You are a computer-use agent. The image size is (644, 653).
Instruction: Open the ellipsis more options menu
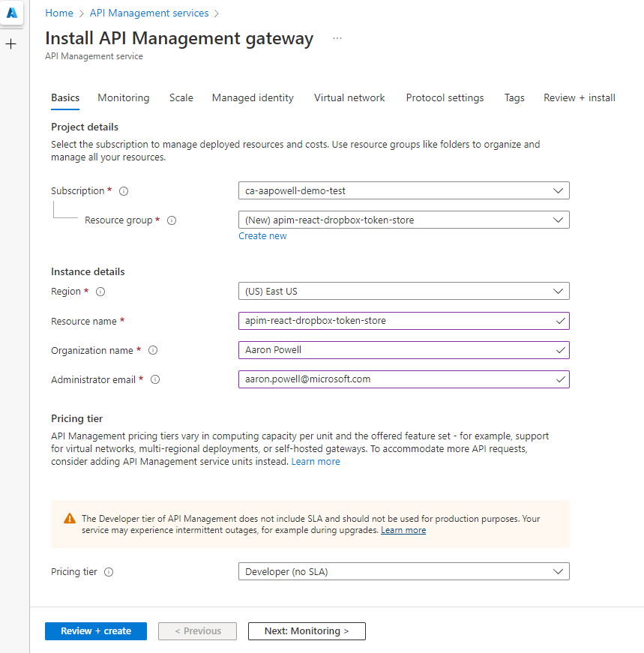click(337, 38)
